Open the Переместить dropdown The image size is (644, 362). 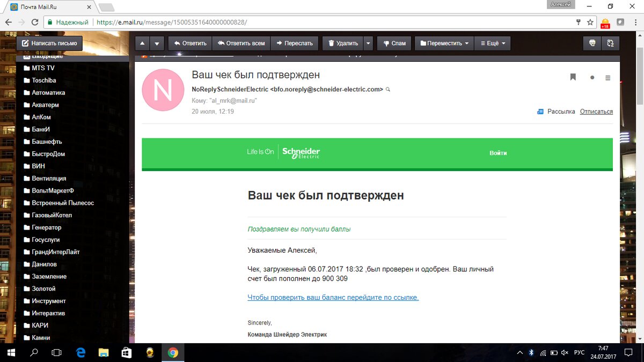pyautogui.click(x=444, y=43)
